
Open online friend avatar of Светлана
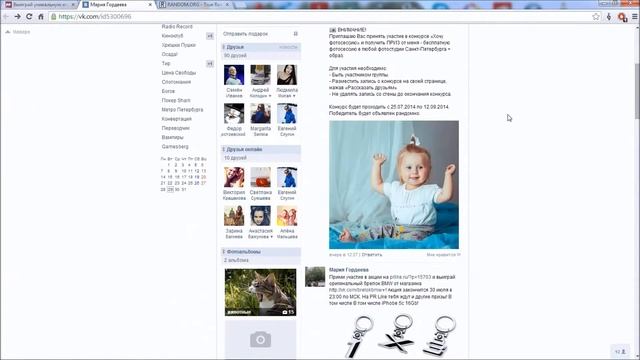(x=260, y=177)
